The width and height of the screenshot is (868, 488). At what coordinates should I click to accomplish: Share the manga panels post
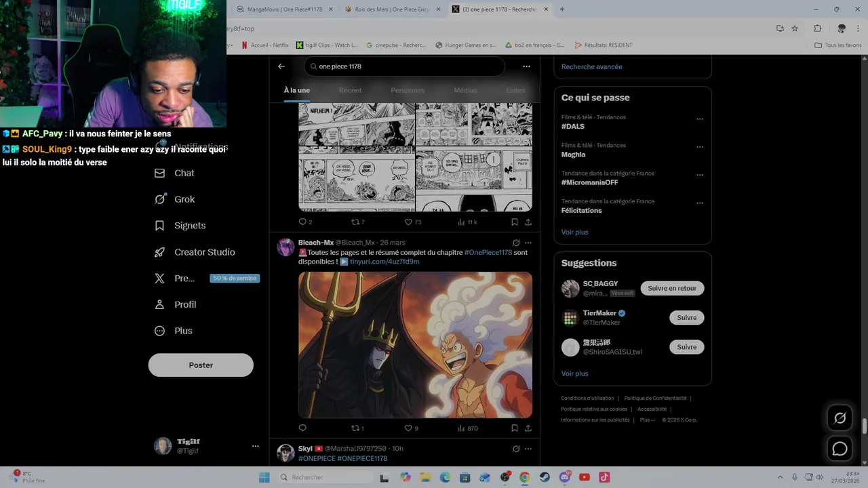528,222
